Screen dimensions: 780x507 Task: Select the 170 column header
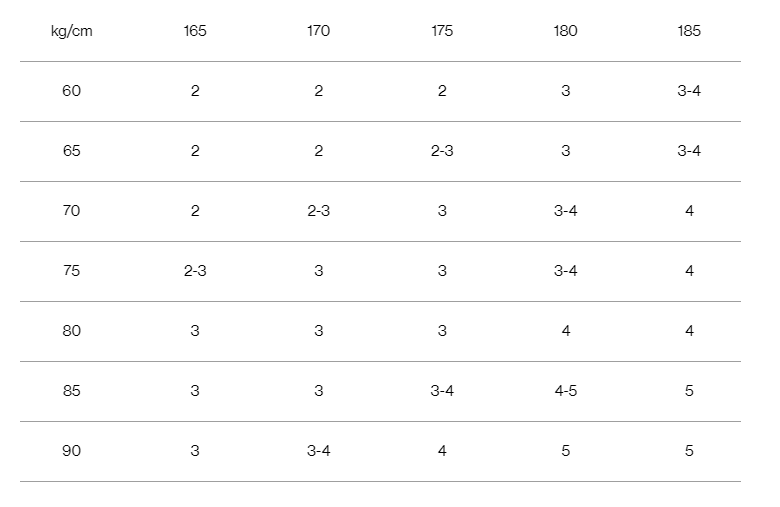(x=318, y=31)
